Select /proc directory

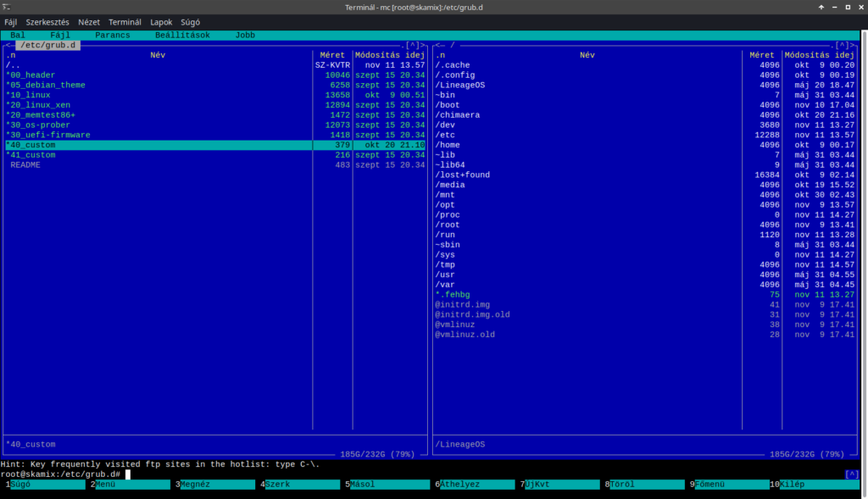tap(644, 214)
